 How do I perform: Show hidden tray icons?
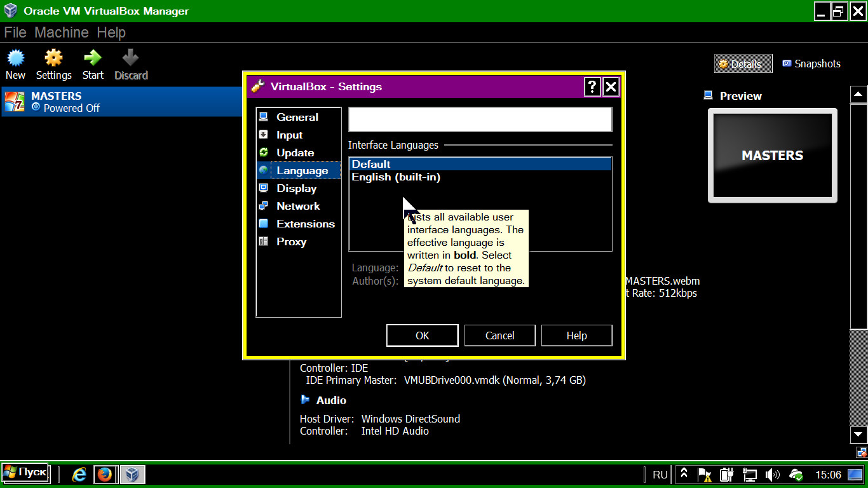684,474
